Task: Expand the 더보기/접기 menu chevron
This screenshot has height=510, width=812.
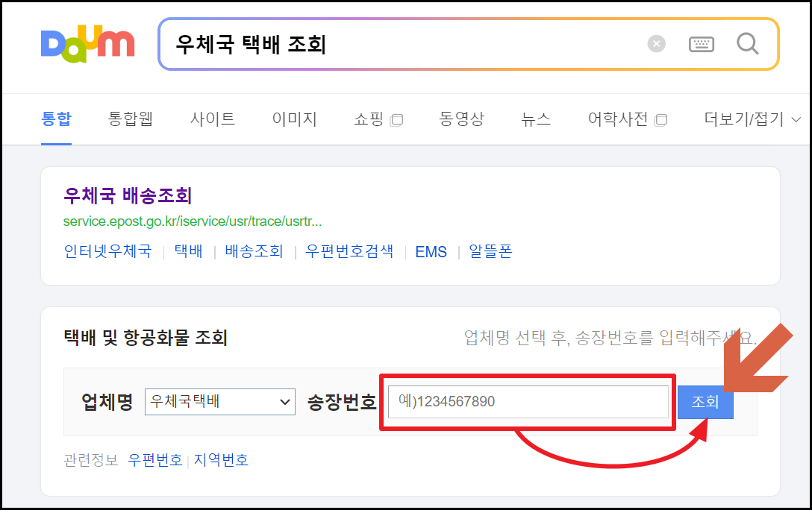Action: point(796,119)
